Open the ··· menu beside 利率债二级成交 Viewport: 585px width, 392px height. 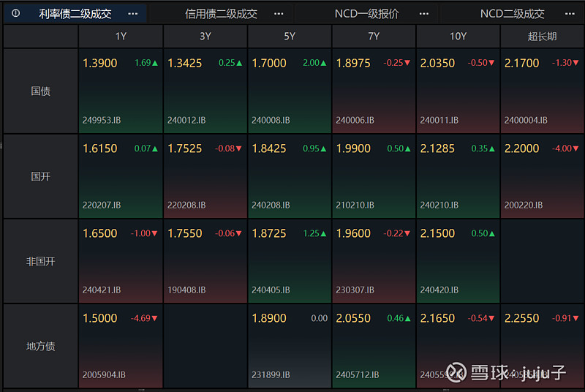(132, 13)
